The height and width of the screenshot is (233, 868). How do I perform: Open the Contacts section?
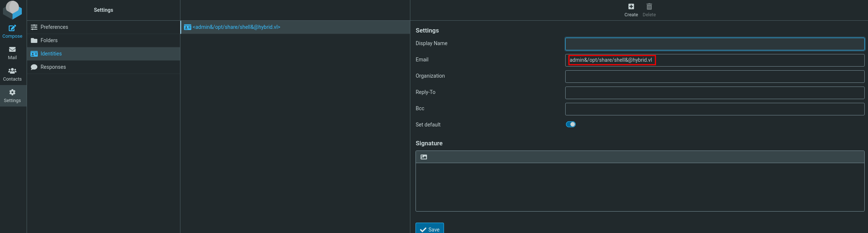[x=12, y=74]
